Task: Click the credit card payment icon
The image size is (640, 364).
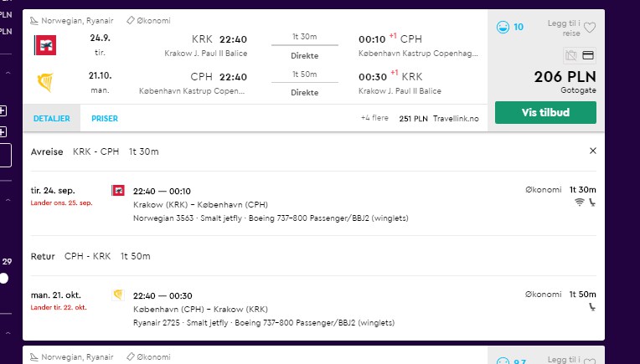Action: [588, 55]
